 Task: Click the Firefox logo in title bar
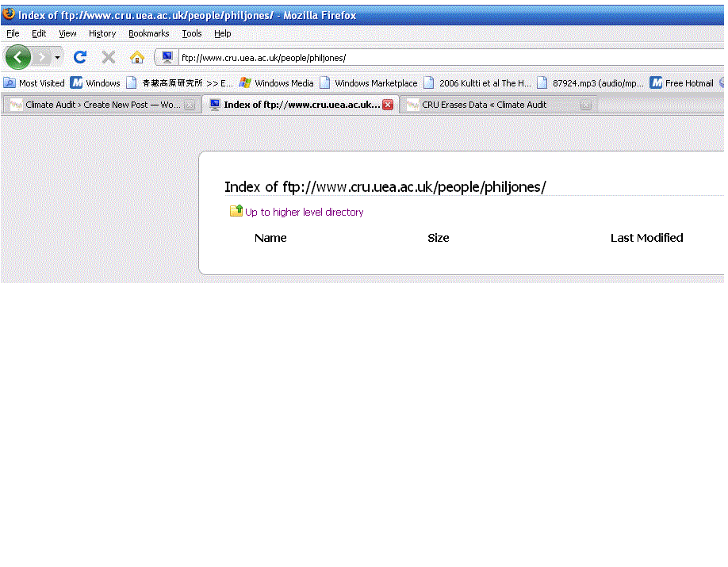coord(9,14)
